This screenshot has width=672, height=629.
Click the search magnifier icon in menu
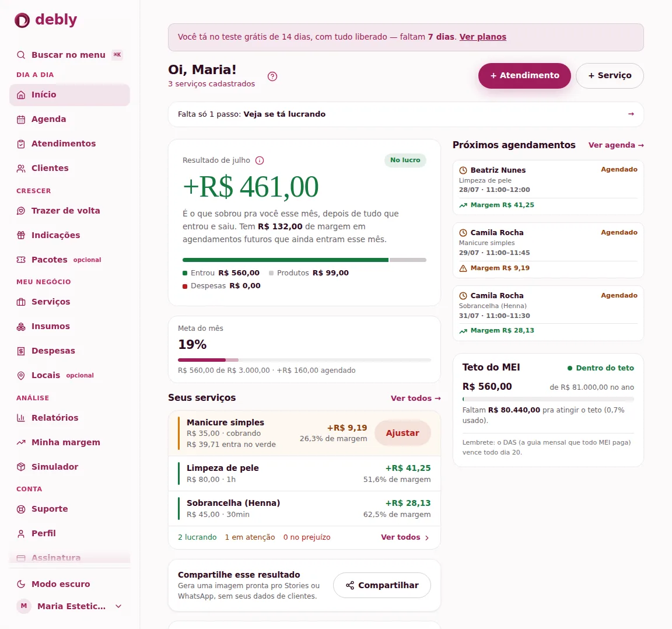20,55
